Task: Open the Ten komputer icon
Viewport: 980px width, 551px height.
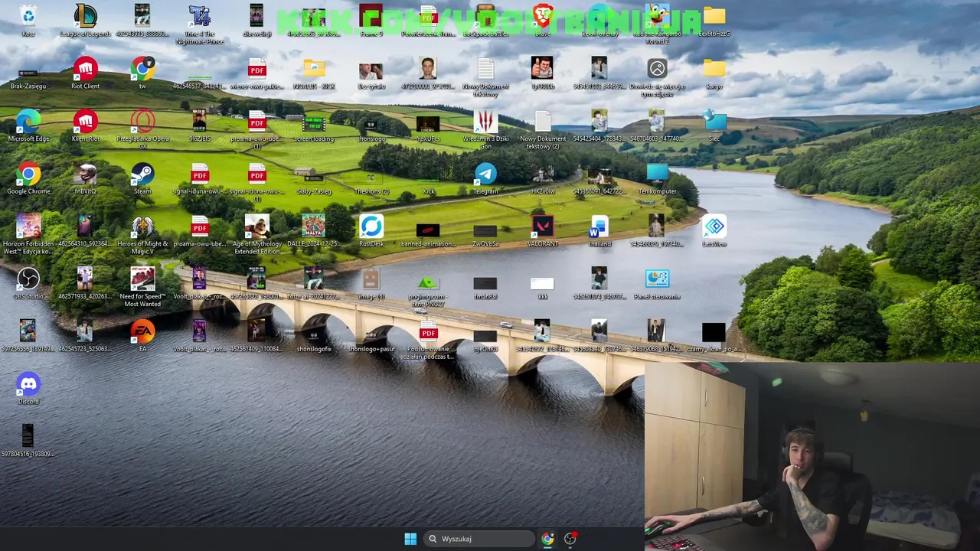Action: (x=657, y=178)
